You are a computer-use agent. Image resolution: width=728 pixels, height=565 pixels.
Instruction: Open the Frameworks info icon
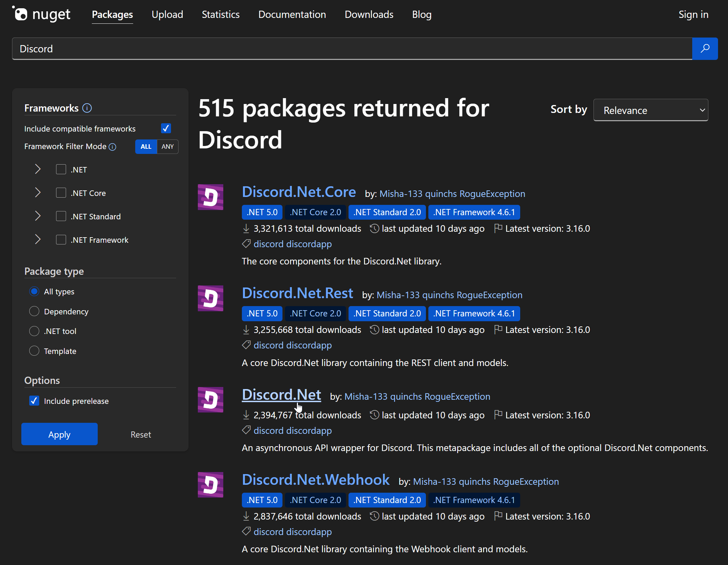(87, 108)
